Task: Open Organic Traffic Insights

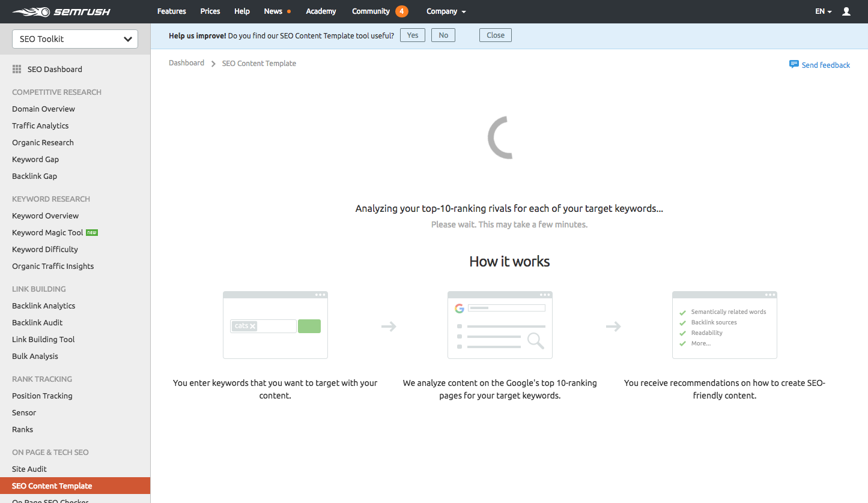Action: 53,266
